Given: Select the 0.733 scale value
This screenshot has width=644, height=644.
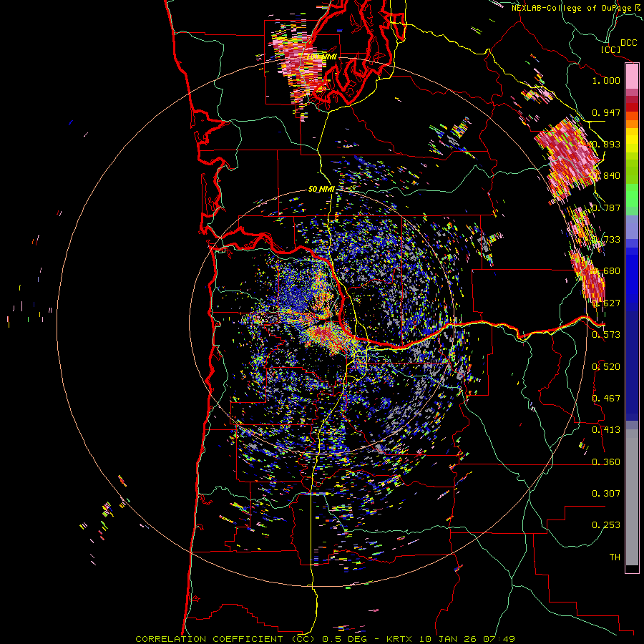Looking at the screenshot, I should [x=606, y=240].
